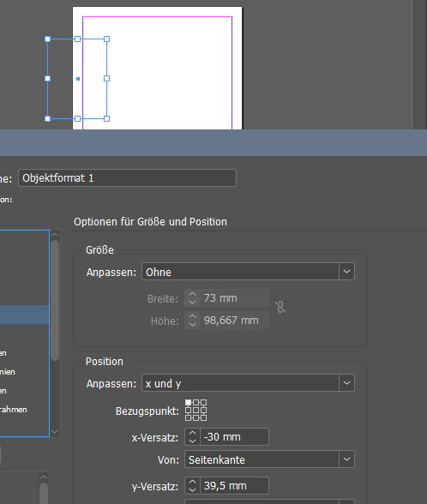Screen dimensions: 427x504
Task: Click the top-left handle of the selected frame
Action: [x=48, y=39]
